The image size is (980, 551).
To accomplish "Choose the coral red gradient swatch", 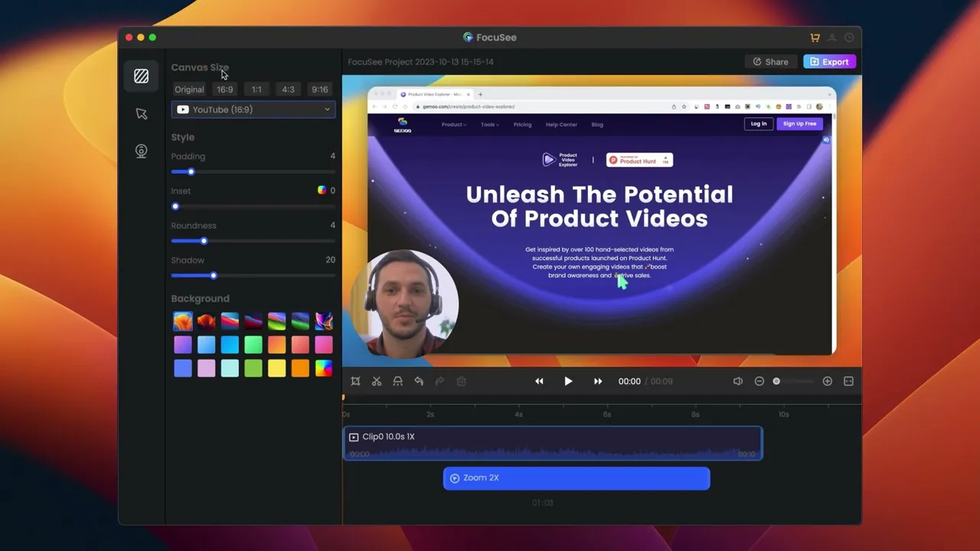I will point(300,345).
